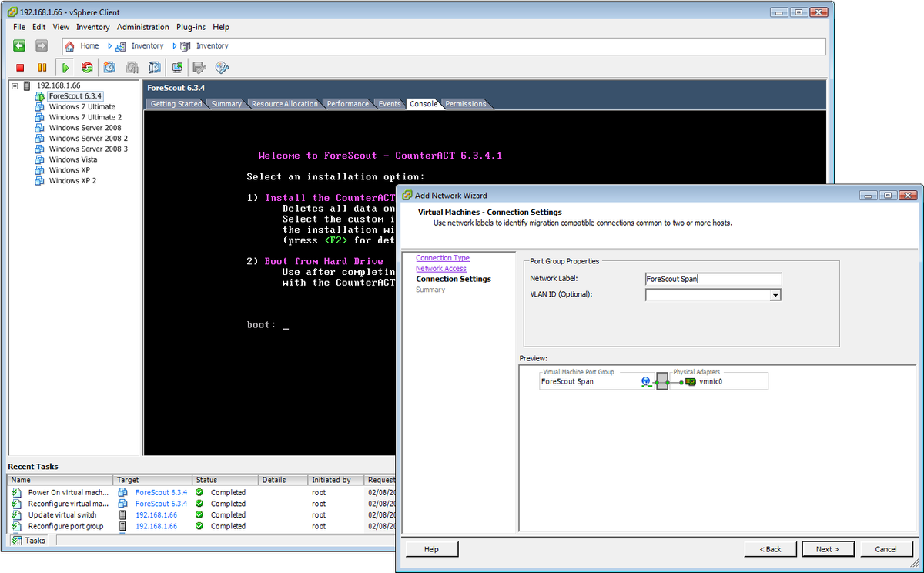924x573 pixels.
Task: Reset the ForeScout virtual machine
Action: [x=87, y=67]
